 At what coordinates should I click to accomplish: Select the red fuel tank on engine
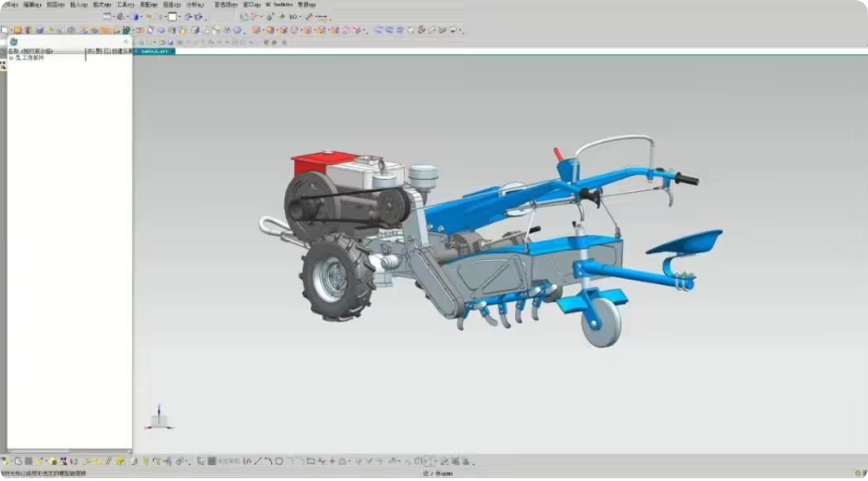315,166
